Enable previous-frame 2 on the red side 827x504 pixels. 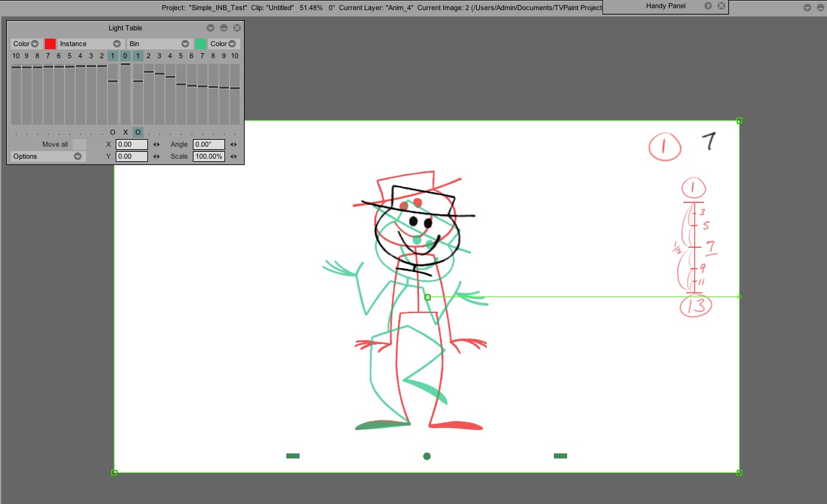[x=102, y=56]
